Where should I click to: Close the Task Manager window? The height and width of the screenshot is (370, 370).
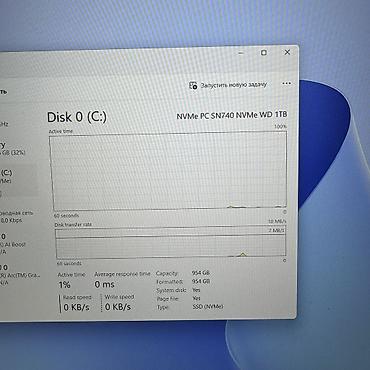pyautogui.click(x=287, y=52)
